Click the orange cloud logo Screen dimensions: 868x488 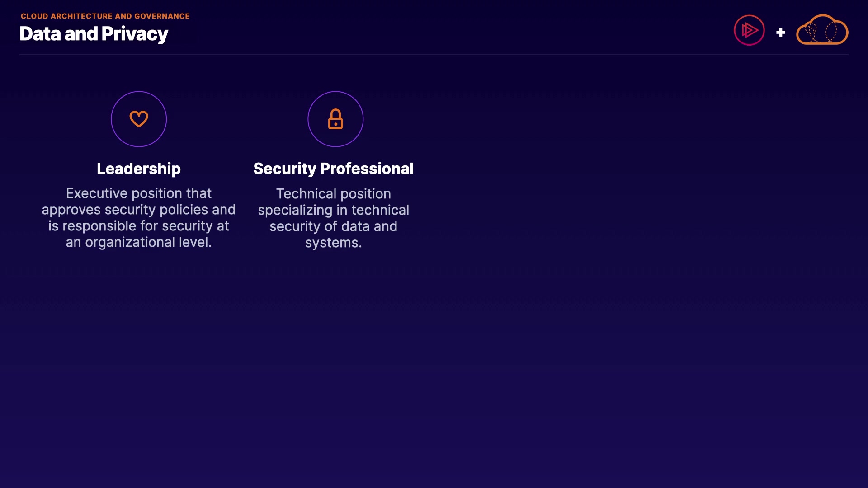[822, 30]
